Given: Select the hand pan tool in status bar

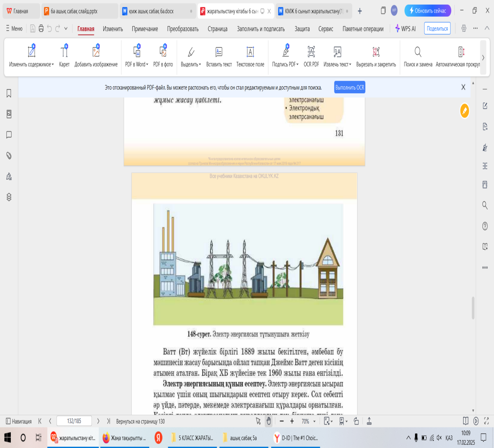Looking at the screenshot, I should [x=269, y=421].
